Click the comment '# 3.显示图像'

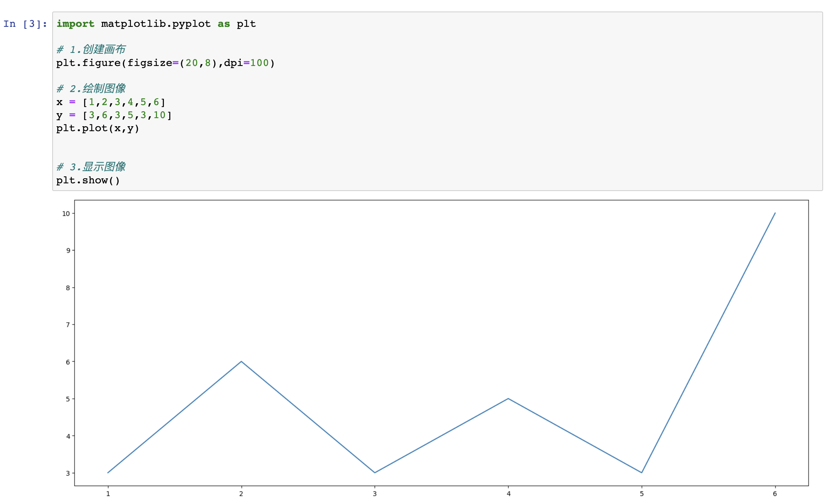pos(91,167)
